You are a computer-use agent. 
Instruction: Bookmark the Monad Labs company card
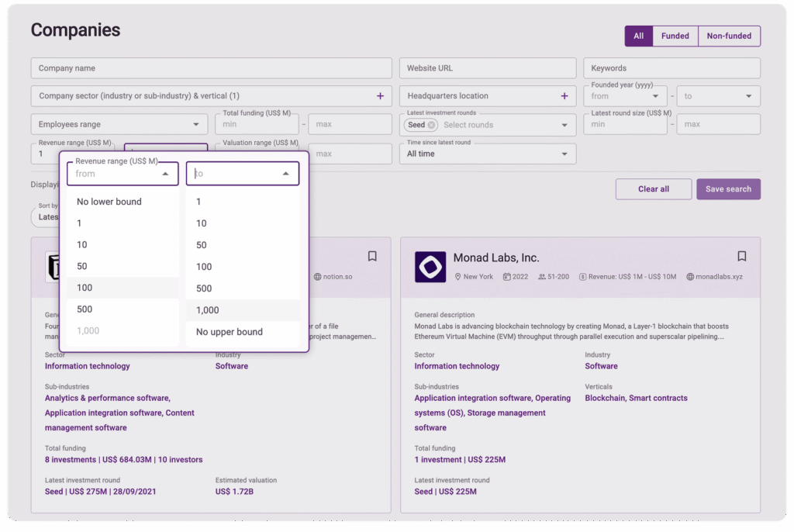(x=741, y=256)
